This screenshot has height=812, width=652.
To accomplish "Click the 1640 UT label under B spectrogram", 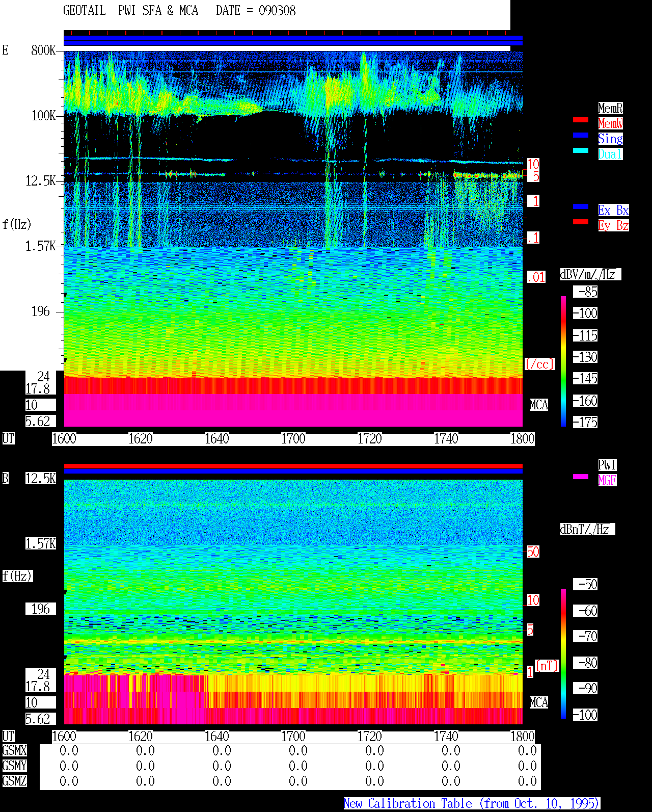I will 216,737.
